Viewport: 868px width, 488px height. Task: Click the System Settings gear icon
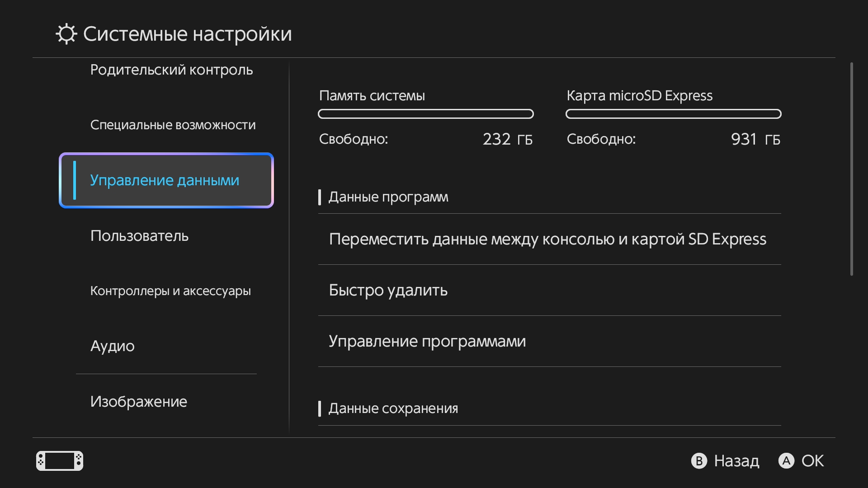pyautogui.click(x=66, y=34)
